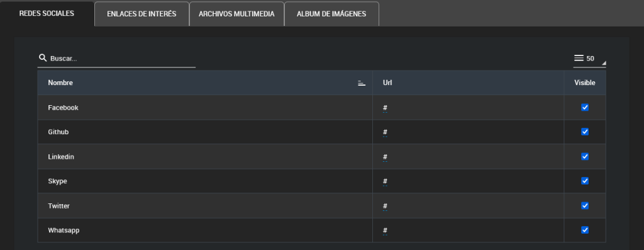Disable Visible checkbox for Twitter
The width and height of the screenshot is (644, 250).
[x=585, y=205]
